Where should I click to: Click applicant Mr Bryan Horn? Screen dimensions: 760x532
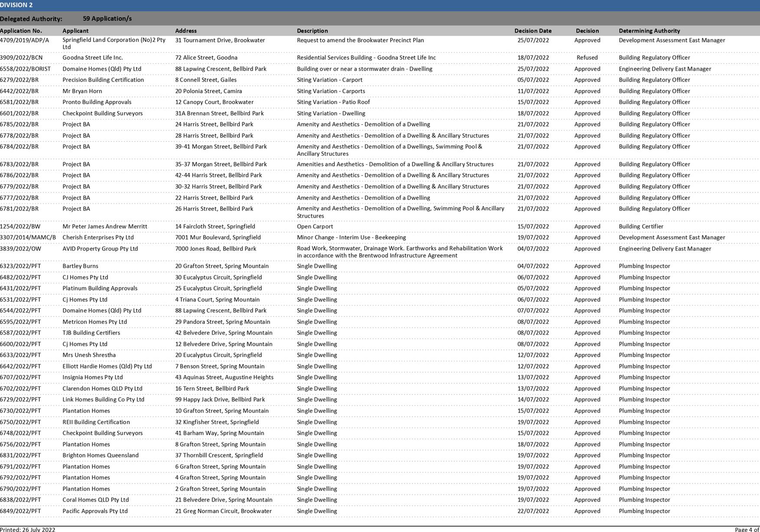[82, 91]
